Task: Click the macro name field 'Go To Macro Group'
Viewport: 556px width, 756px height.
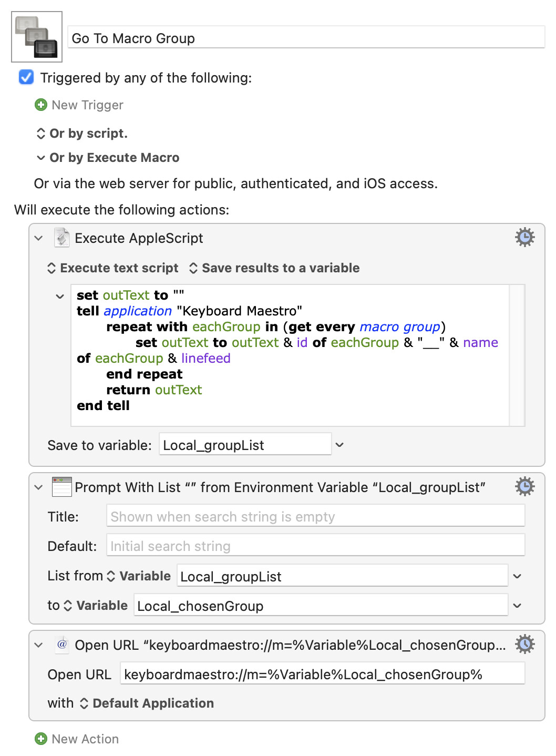Action: tap(306, 38)
